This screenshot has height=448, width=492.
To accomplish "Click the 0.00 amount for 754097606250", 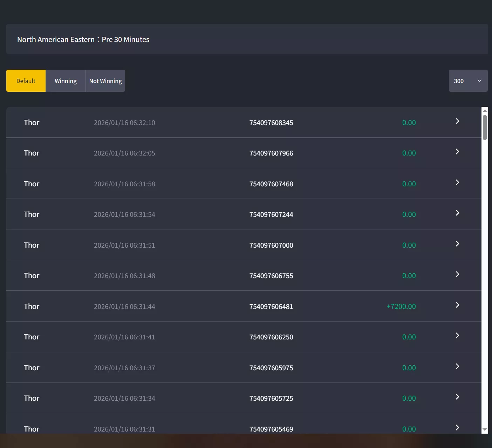I will coord(409,337).
